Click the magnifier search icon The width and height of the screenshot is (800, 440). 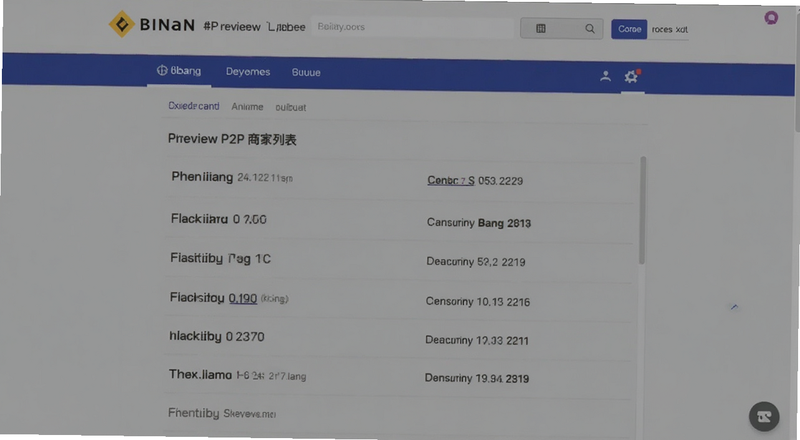click(x=590, y=29)
